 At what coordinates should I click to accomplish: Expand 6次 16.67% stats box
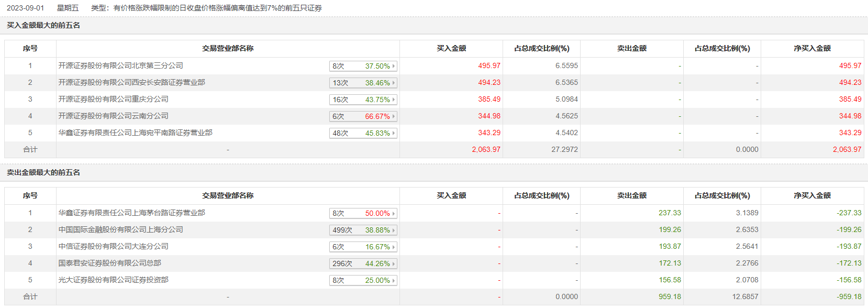[363, 247]
